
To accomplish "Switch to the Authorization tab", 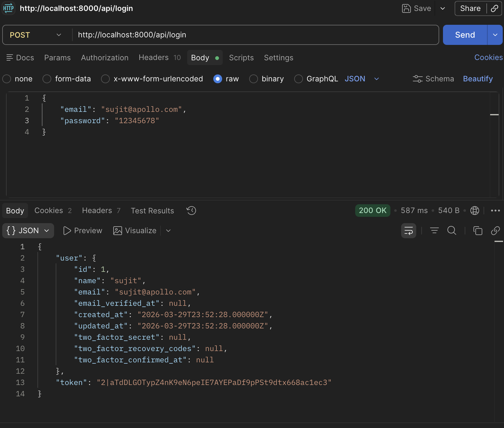I will (x=105, y=57).
